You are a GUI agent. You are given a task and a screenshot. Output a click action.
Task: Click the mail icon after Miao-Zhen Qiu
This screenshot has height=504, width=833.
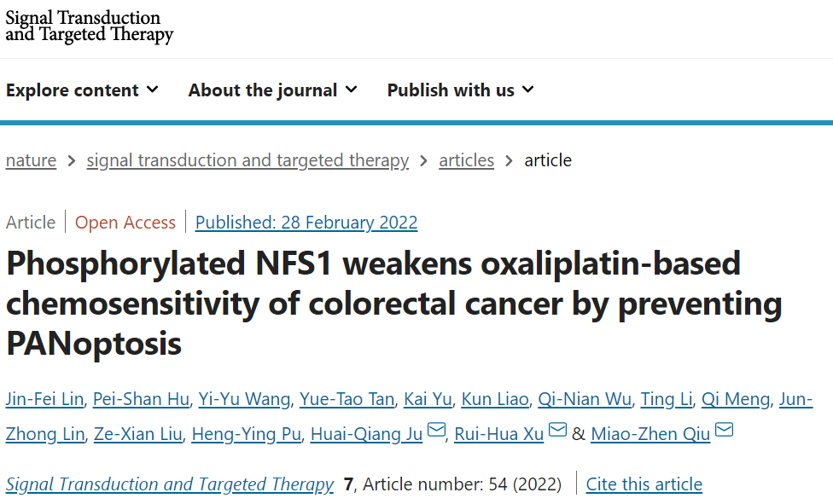(725, 429)
